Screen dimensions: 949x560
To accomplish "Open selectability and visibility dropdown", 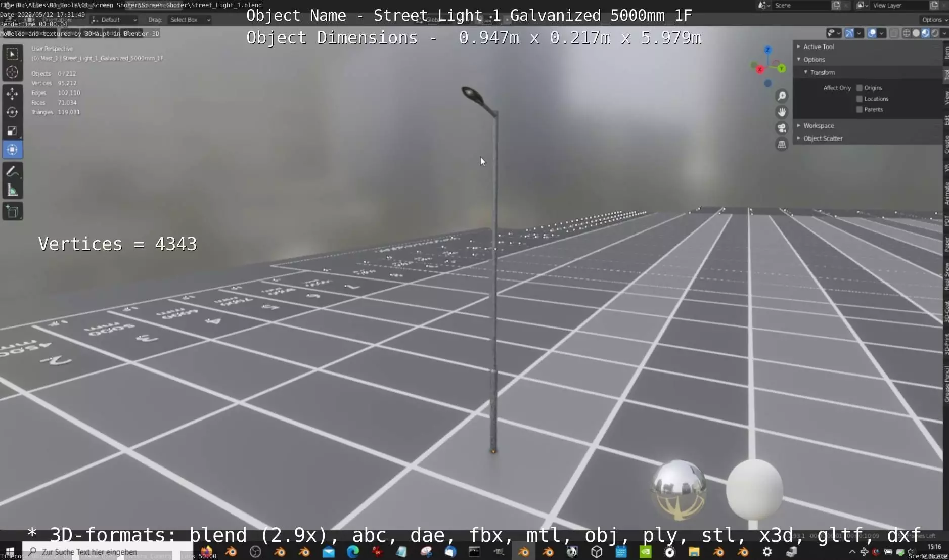I will tap(833, 33).
